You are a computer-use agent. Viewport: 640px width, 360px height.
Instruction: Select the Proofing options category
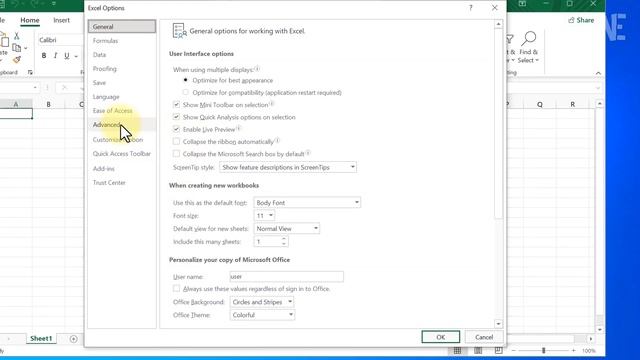coord(122,69)
